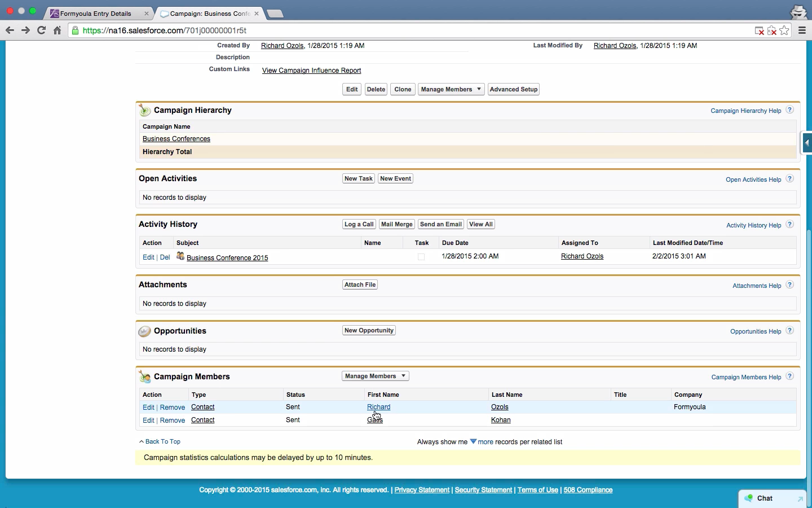Create a New Task

tap(359, 178)
